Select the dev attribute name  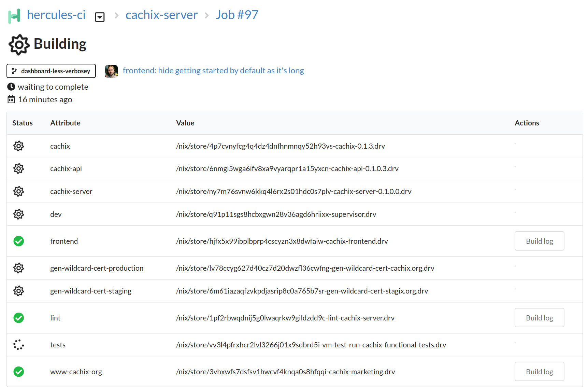56,214
